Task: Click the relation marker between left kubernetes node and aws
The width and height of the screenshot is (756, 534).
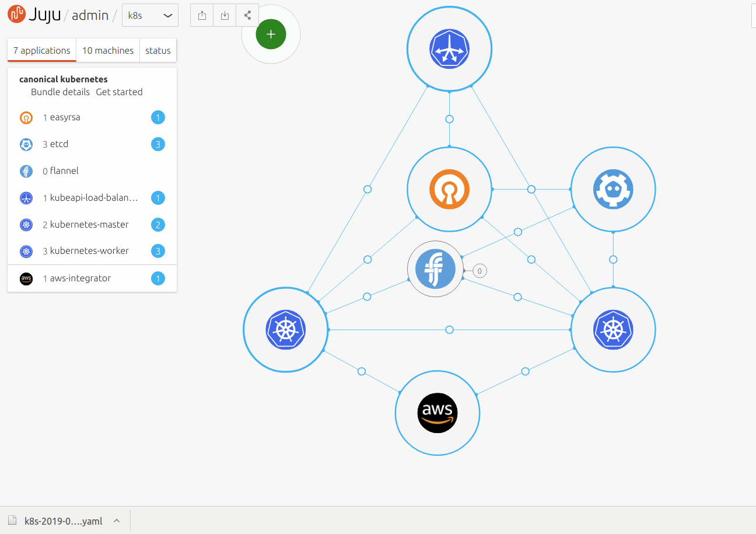Action: pyautogui.click(x=362, y=371)
